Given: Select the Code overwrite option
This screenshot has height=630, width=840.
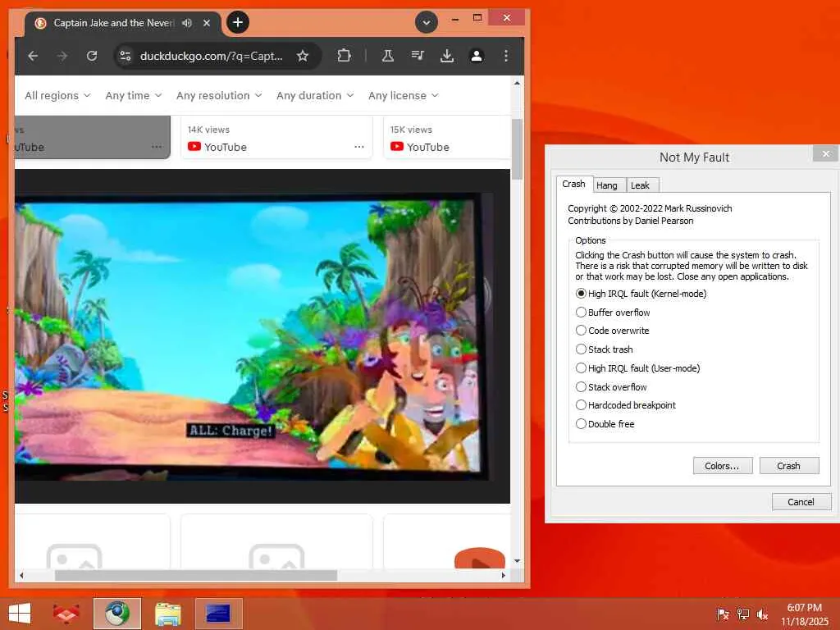Looking at the screenshot, I should tap(612, 331).
